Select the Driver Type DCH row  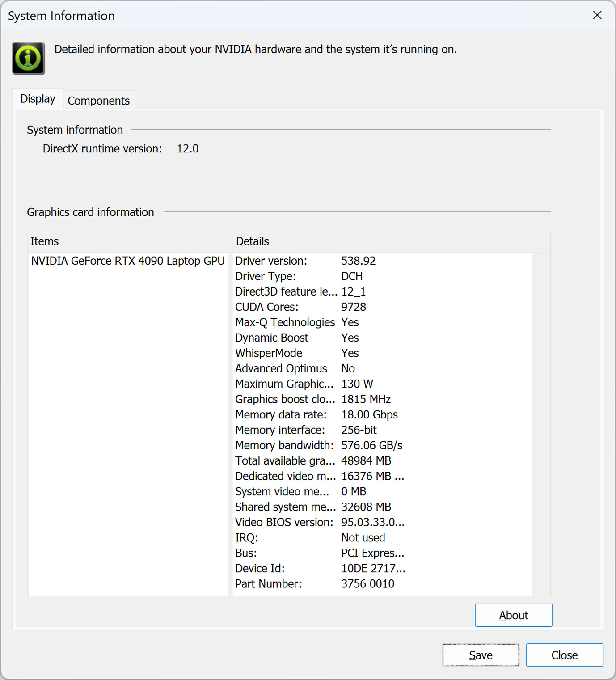click(x=382, y=276)
